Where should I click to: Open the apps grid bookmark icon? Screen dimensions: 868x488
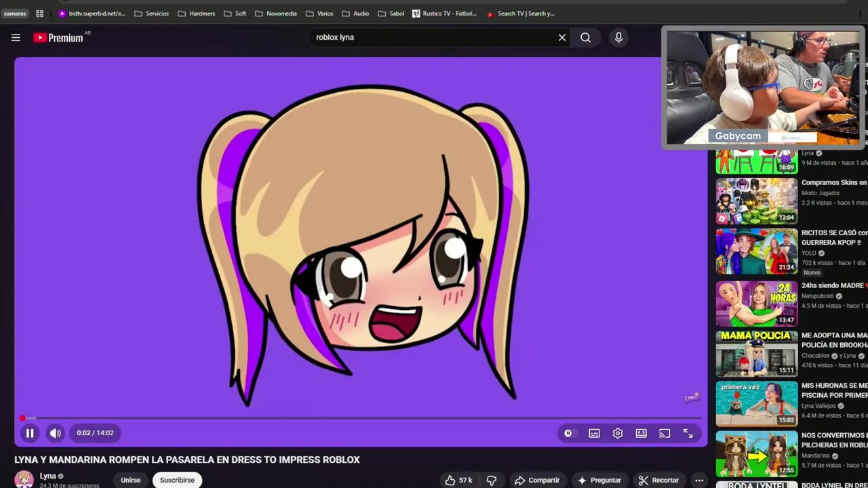(x=39, y=14)
